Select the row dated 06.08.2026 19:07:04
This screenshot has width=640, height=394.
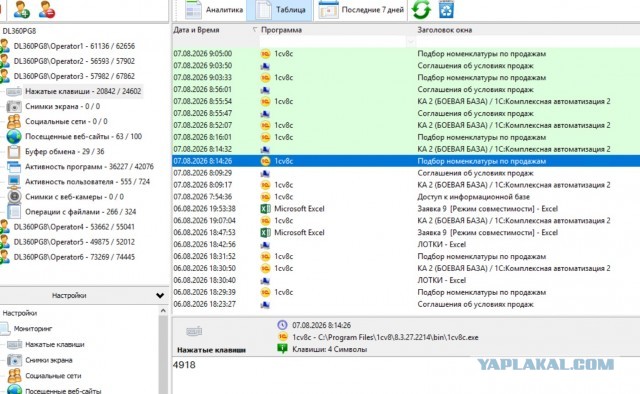(406, 221)
